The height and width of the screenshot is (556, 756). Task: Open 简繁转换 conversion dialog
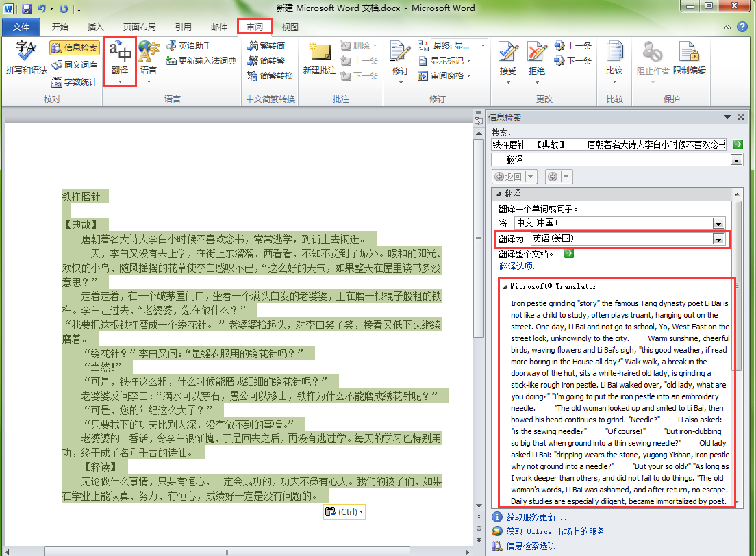tap(270, 76)
